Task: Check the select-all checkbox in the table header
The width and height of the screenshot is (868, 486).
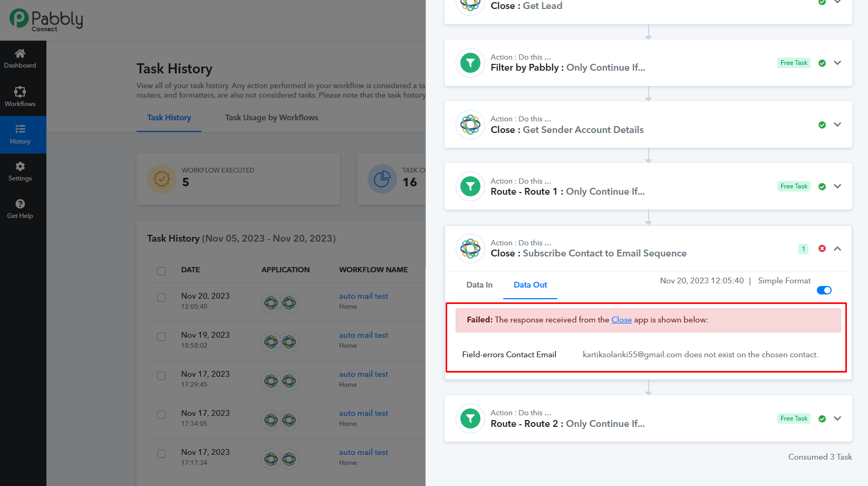Action: click(161, 271)
